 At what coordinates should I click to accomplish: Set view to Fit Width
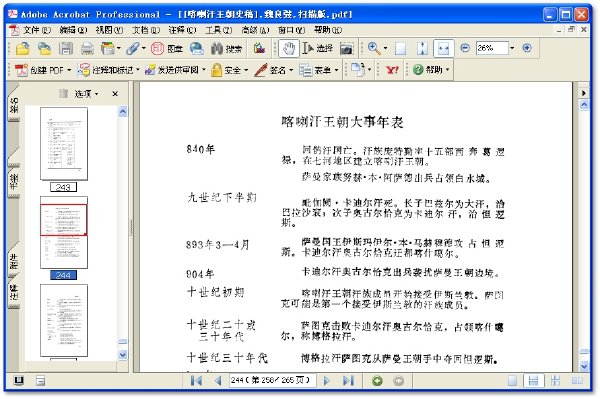[x=443, y=49]
